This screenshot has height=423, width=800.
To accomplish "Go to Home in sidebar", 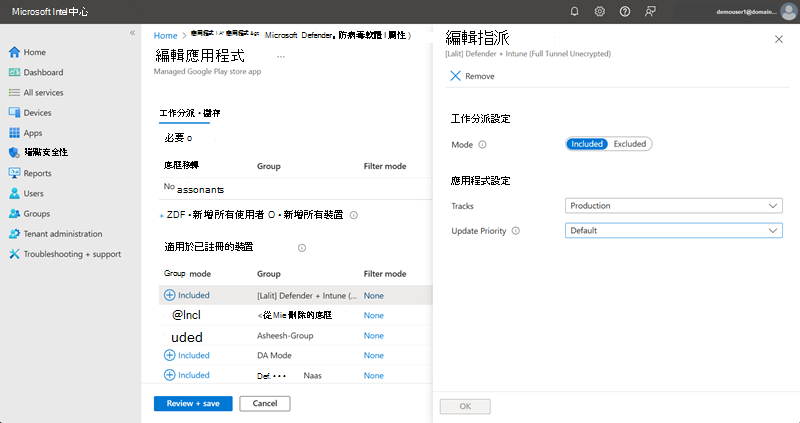I will 34,52.
